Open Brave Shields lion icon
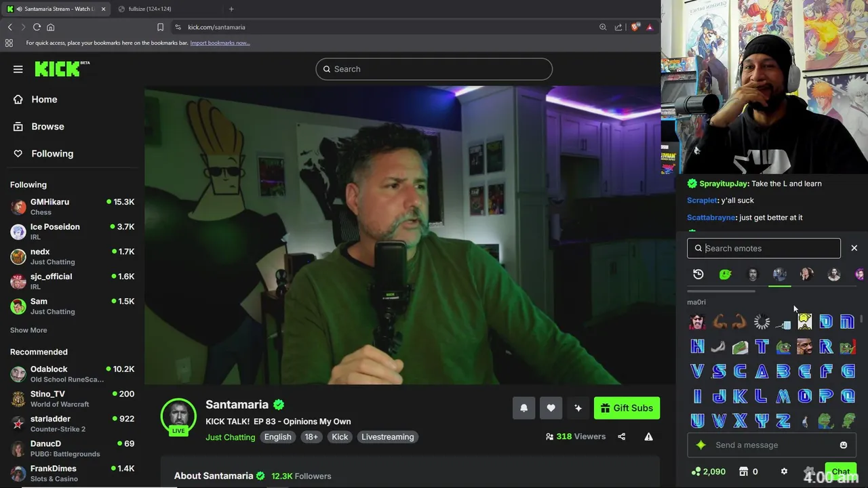This screenshot has height=488, width=868. click(635, 27)
